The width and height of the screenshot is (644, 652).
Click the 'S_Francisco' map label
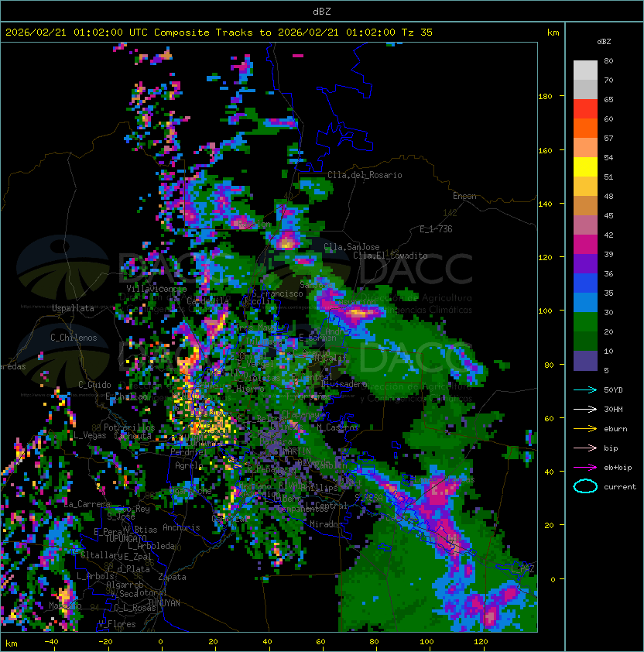(278, 293)
